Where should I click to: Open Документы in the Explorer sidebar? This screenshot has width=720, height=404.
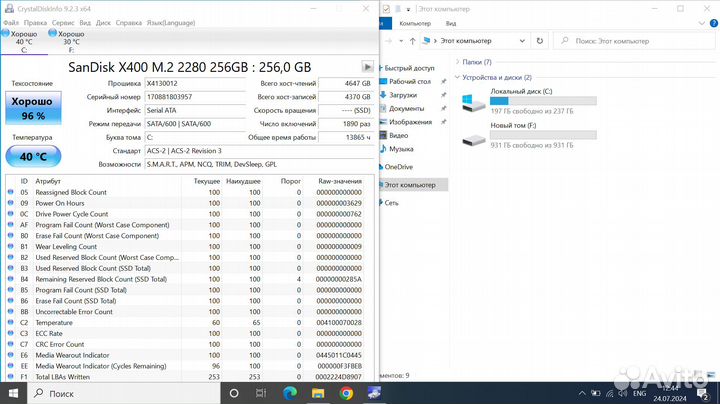tap(406, 108)
